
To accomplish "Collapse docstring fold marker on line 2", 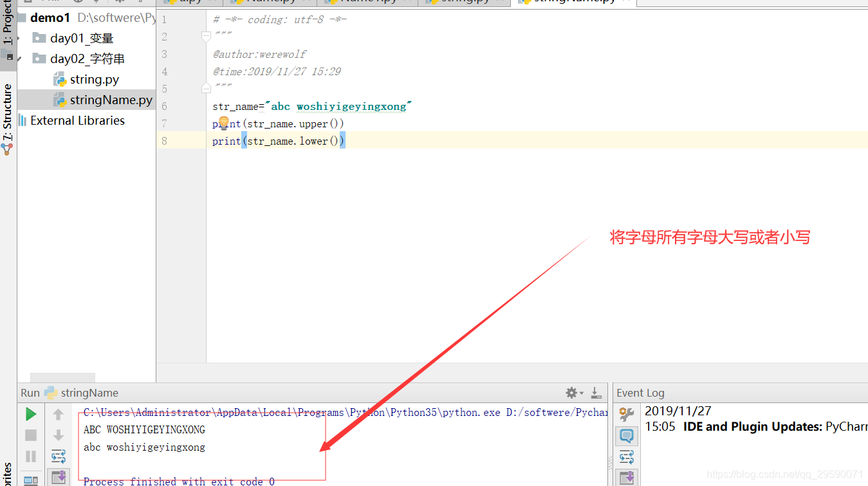I will click(x=206, y=36).
